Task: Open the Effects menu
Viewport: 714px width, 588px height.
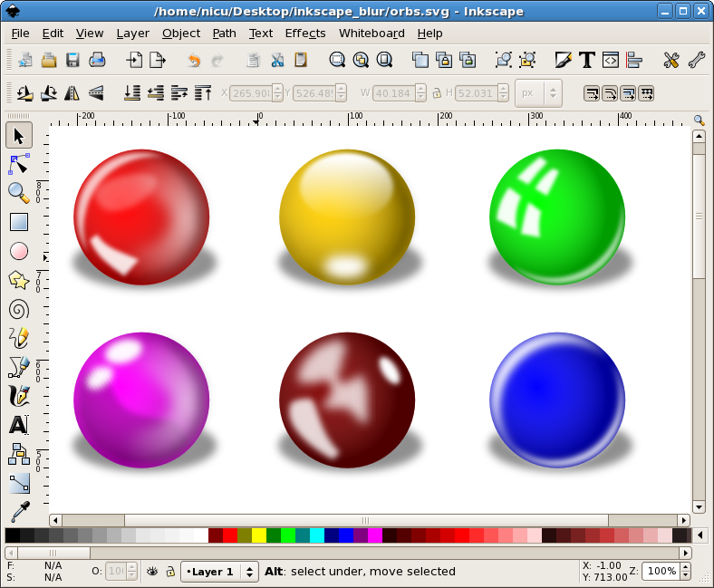Action: pos(304,33)
